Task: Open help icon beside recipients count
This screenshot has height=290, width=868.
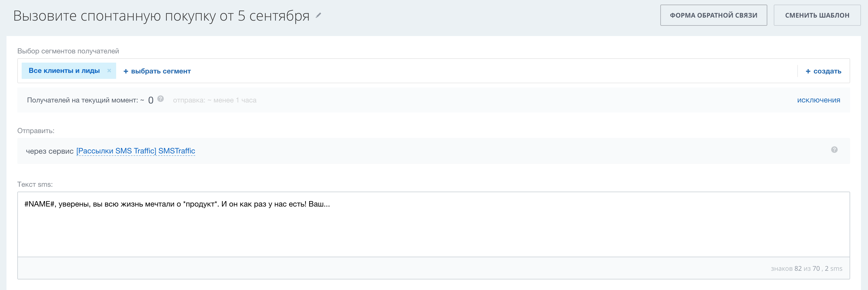Action: 161,99
